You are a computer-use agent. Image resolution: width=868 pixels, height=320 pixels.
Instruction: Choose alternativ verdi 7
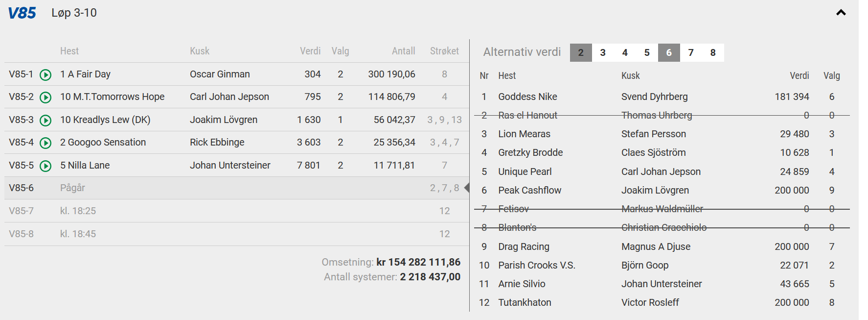pos(691,53)
